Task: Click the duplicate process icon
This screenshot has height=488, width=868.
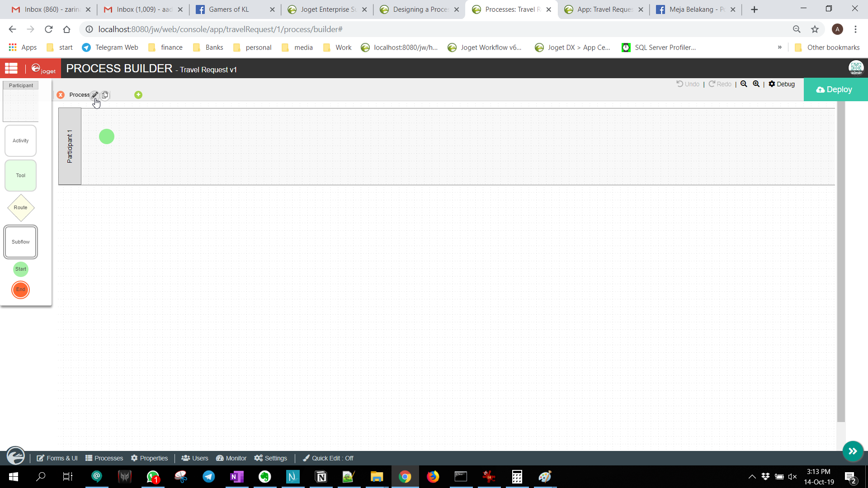Action: (105, 95)
